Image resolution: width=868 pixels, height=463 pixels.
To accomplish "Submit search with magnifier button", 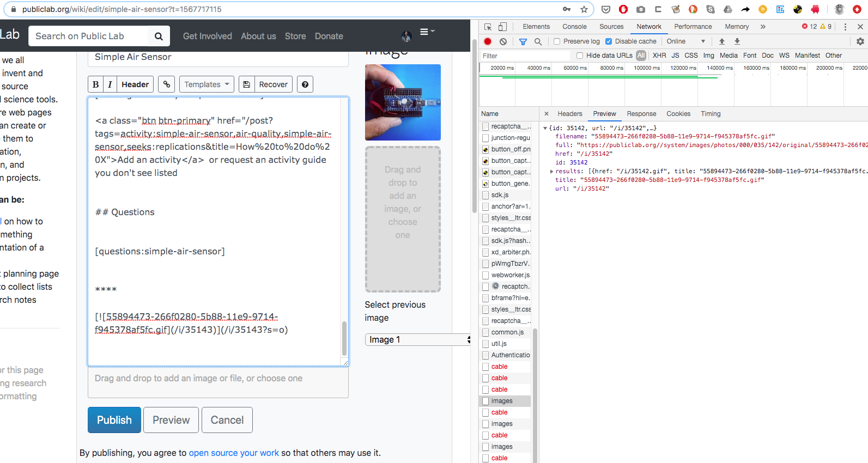I will tap(159, 36).
